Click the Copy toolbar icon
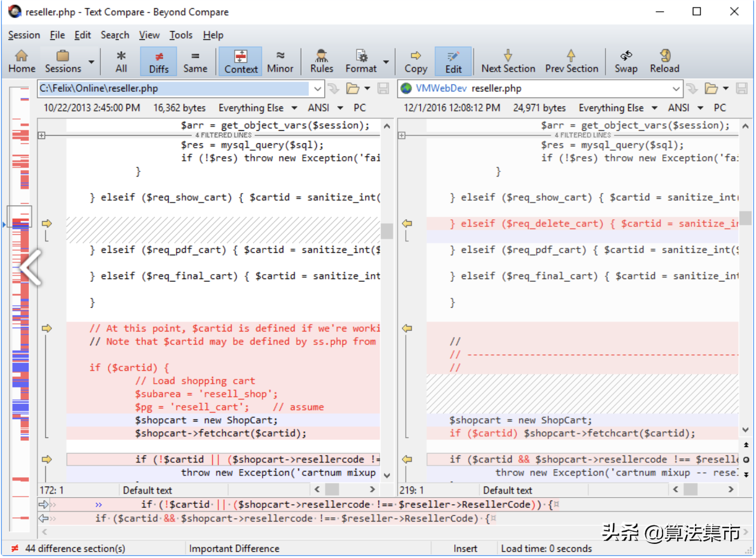This screenshot has height=558, width=756. tap(415, 61)
